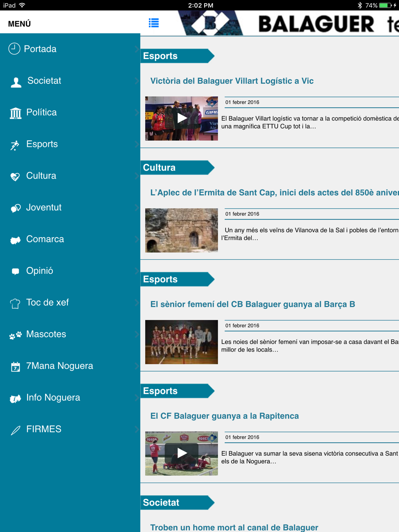
Task: Click the Societat category tag
Action: 177,502
